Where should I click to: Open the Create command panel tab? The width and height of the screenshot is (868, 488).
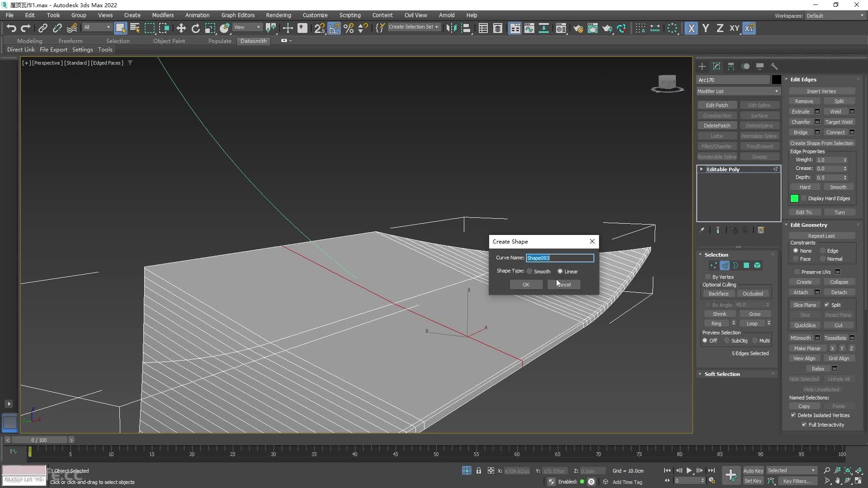702,66
